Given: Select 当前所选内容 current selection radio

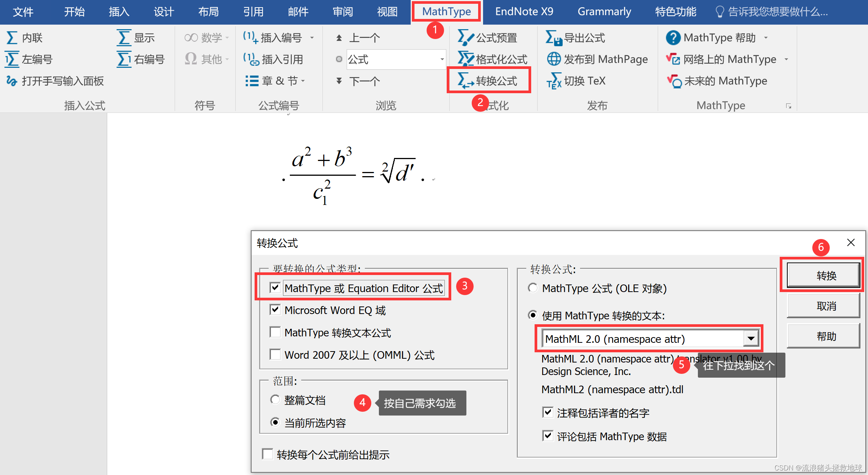Looking at the screenshot, I should pyautogui.click(x=275, y=422).
